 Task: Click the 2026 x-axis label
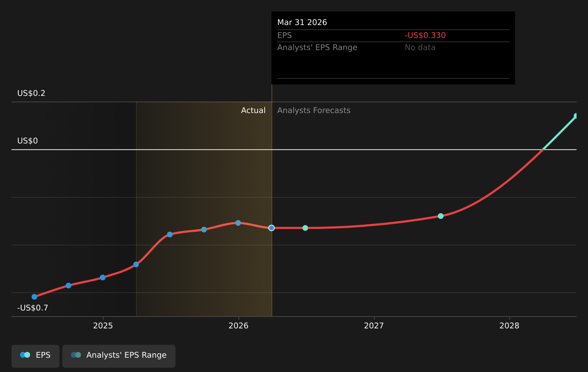coord(238,326)
